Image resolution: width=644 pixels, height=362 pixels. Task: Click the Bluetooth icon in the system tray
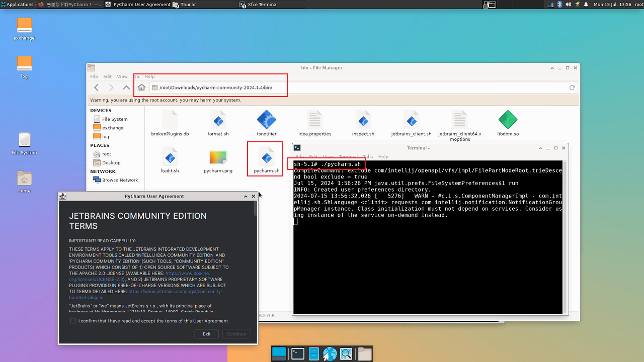pos(559,5)
